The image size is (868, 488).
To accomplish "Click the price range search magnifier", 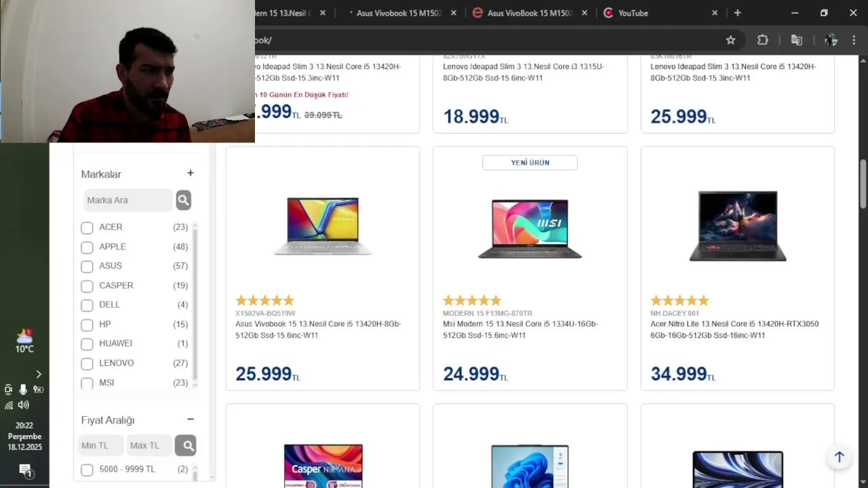I will tap(186, 445).
